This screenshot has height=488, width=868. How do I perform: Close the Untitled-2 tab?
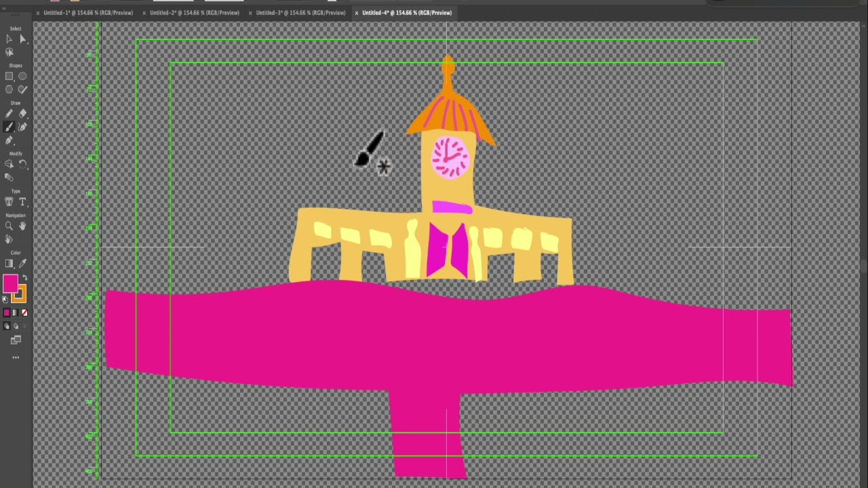point(144,13)
